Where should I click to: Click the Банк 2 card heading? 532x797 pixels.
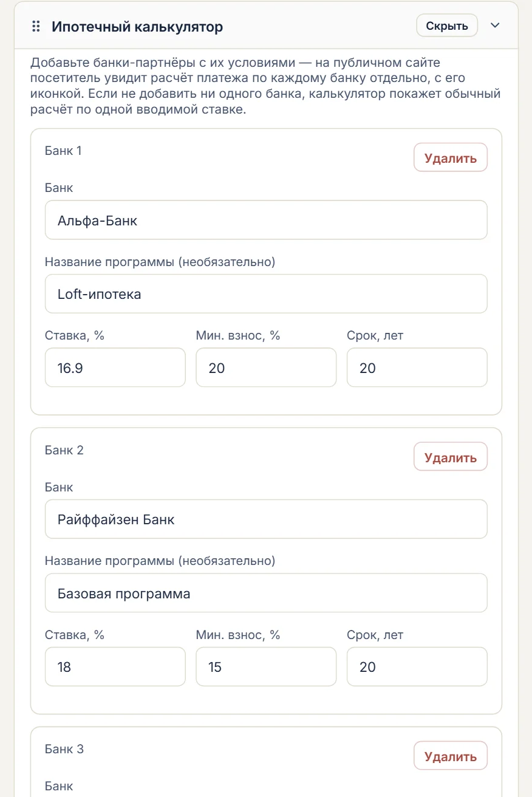(x=64, y=450)
